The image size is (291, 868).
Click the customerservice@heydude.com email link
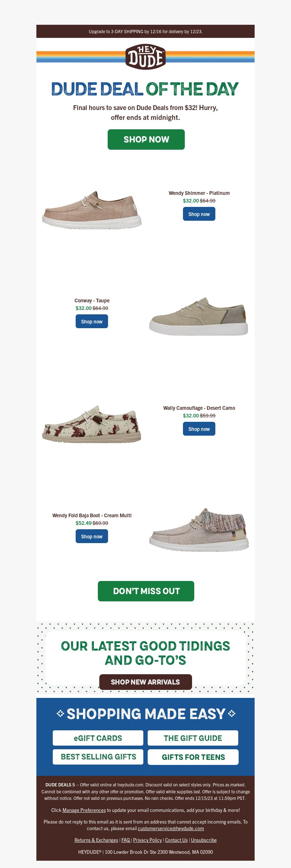pos(171,828)
